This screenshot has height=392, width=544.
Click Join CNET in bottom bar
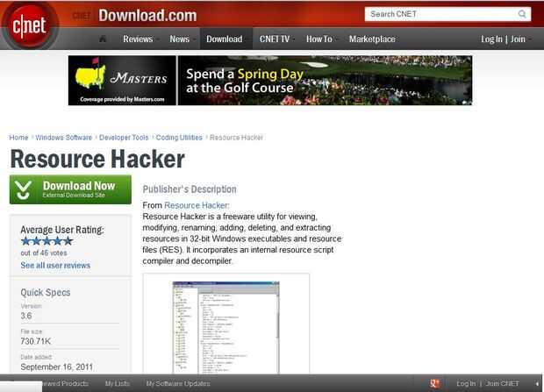(x=503, y=383)
